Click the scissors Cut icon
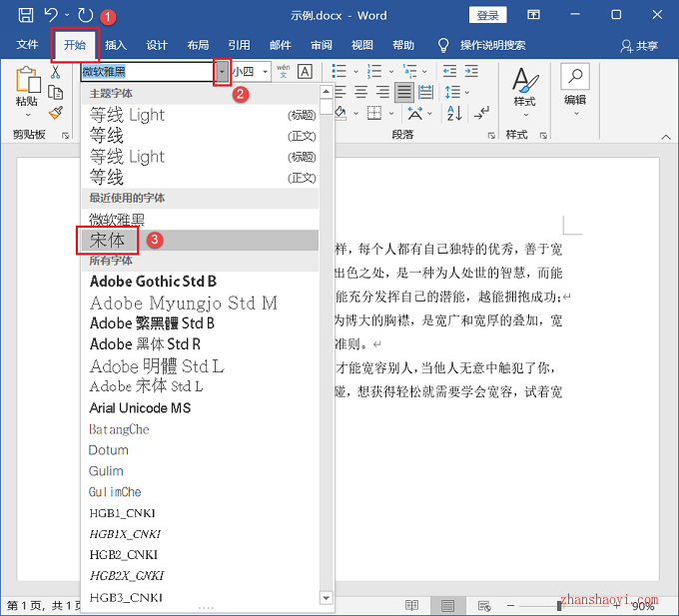Viewport: 679px width, 616px height. (56, 72)
